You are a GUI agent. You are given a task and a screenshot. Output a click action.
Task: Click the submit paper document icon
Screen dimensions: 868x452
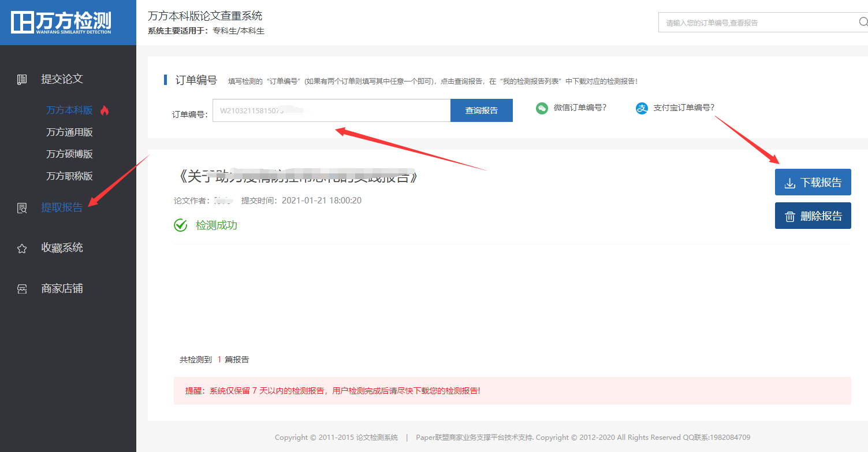22,80
